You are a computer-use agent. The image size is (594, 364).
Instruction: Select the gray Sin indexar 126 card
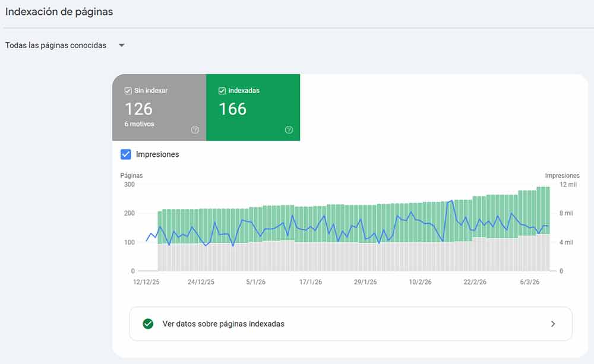coord(159,107)
